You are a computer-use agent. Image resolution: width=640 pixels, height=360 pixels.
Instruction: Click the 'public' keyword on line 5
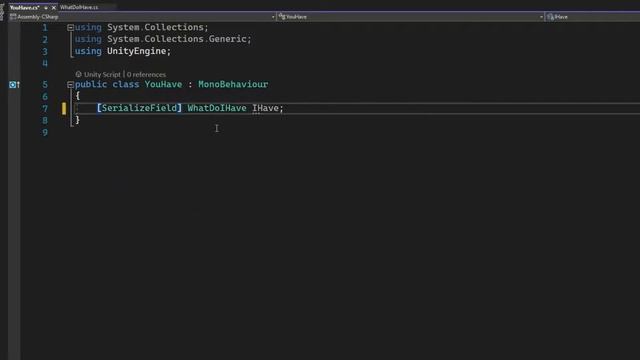[x=91, y=84]
